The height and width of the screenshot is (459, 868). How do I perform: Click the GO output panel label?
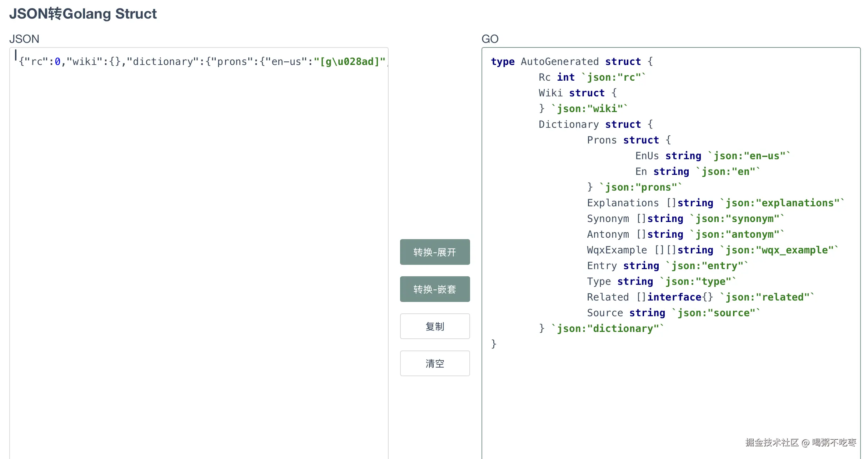490,39
